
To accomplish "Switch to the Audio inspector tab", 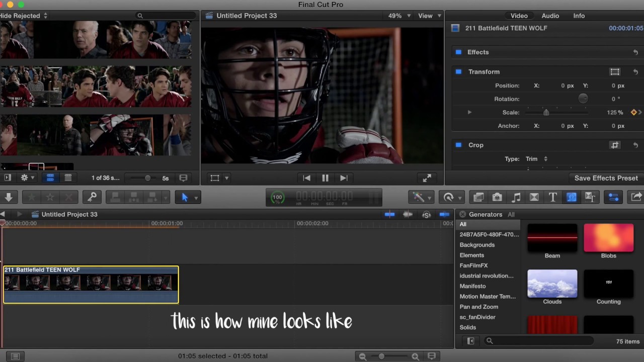I will tap(550, 16).
